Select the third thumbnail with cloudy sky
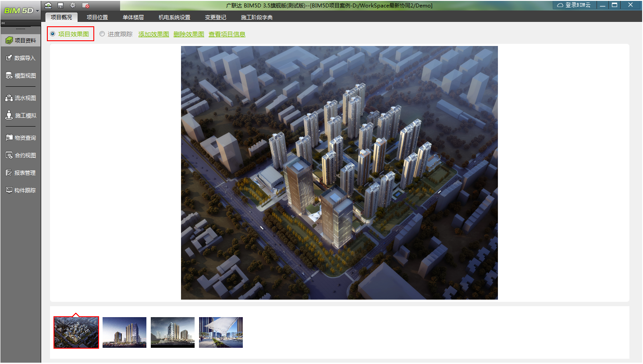The height and width of the screenshot is (364, 643). point(173,332)
